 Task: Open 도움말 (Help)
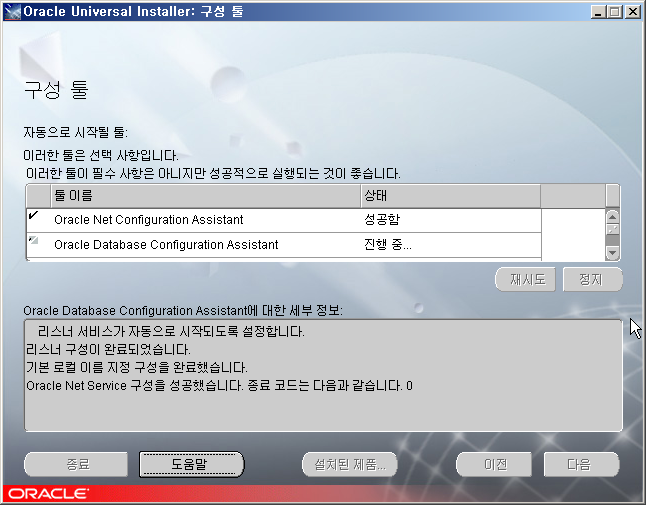coord(192,464)
